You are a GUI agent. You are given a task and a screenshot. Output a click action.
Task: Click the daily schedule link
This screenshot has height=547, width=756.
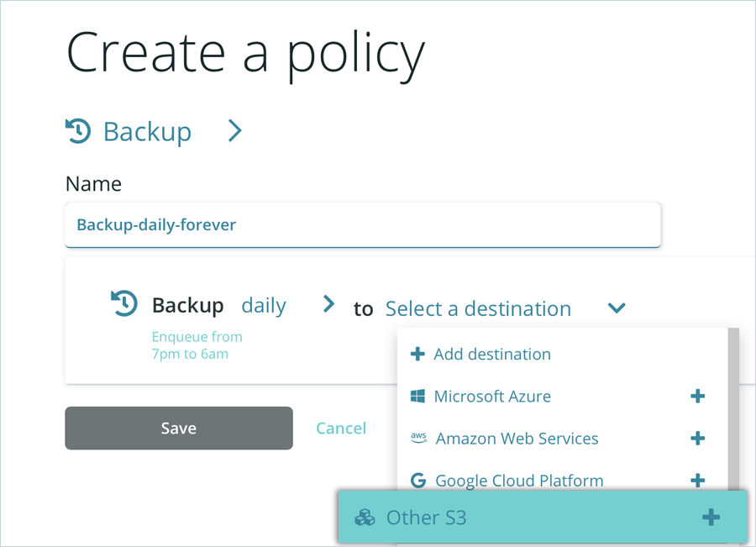(x=264, y=306)
